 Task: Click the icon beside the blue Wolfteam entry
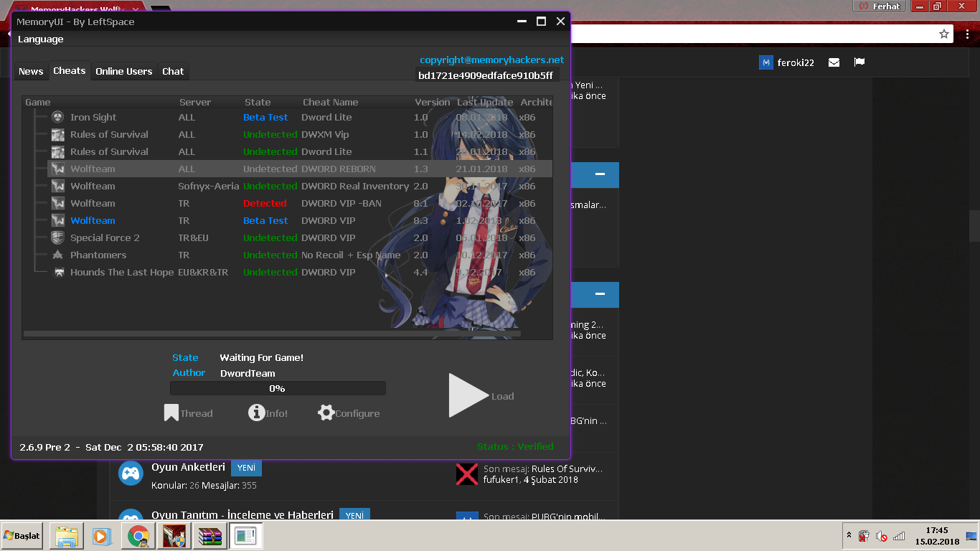(x=58, y=220)
